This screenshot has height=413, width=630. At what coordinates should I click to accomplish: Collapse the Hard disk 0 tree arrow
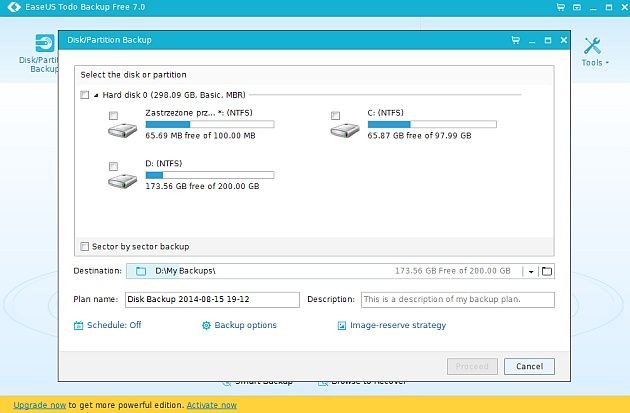(96, 95)
